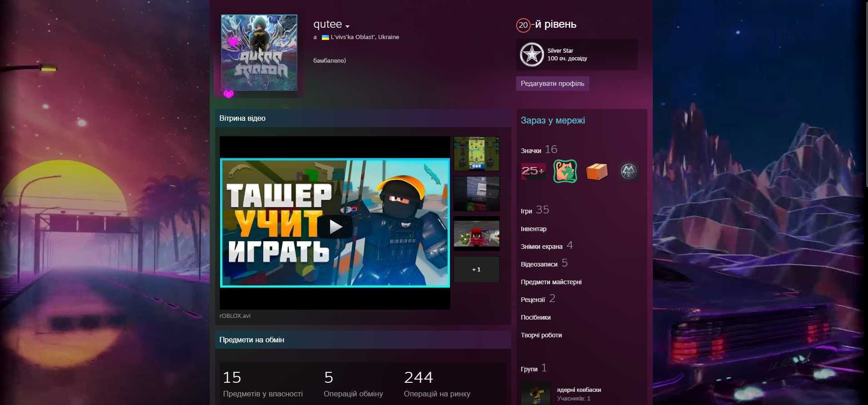
Task: Open the Посібники guides link
Action: point(536,317)
